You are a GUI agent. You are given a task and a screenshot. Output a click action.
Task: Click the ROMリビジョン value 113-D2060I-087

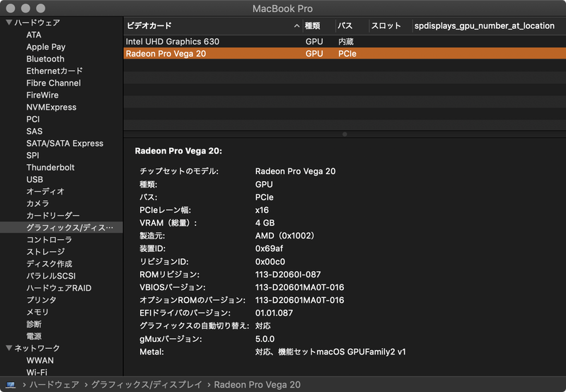(x=288, y=275)
